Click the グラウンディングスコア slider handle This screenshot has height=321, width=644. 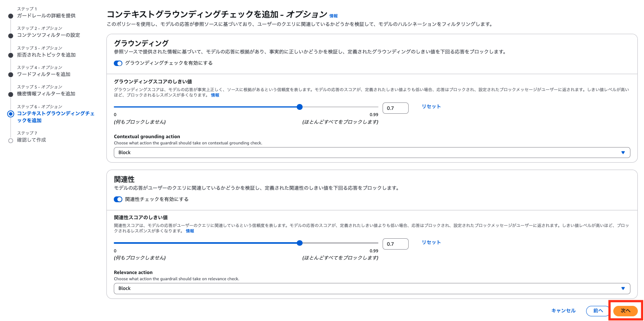(x=299, y=107)
